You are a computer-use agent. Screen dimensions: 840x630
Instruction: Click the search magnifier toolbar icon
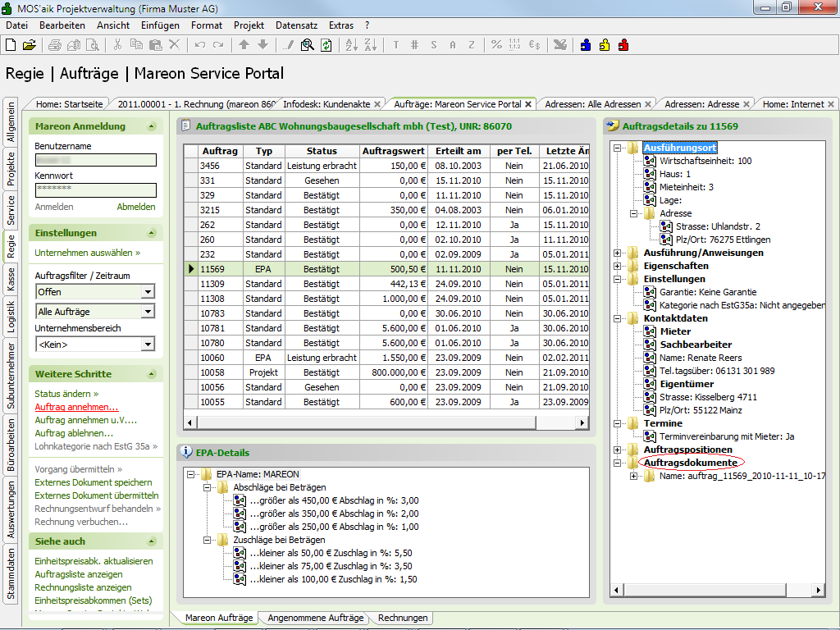(x=307, y=45)
